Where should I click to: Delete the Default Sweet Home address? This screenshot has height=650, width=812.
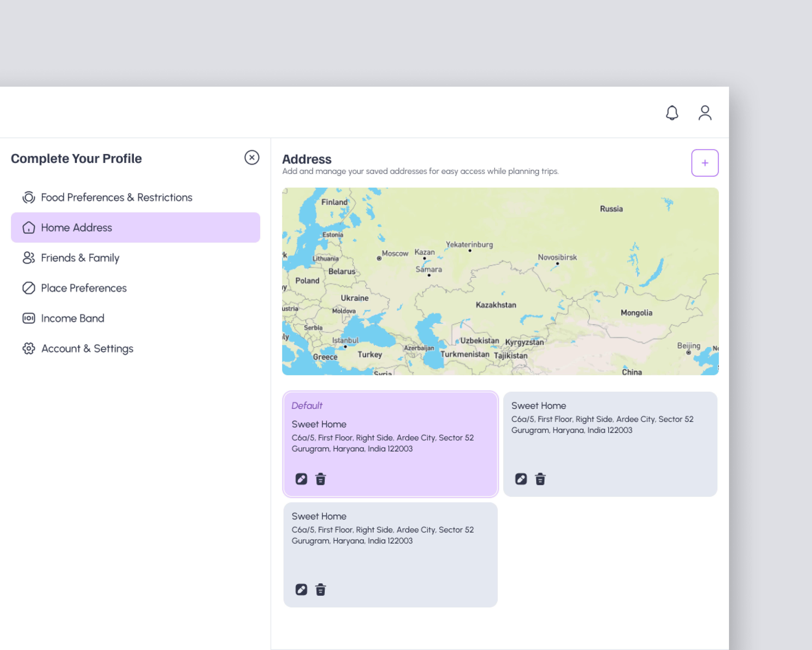click(x=320, y=479)
